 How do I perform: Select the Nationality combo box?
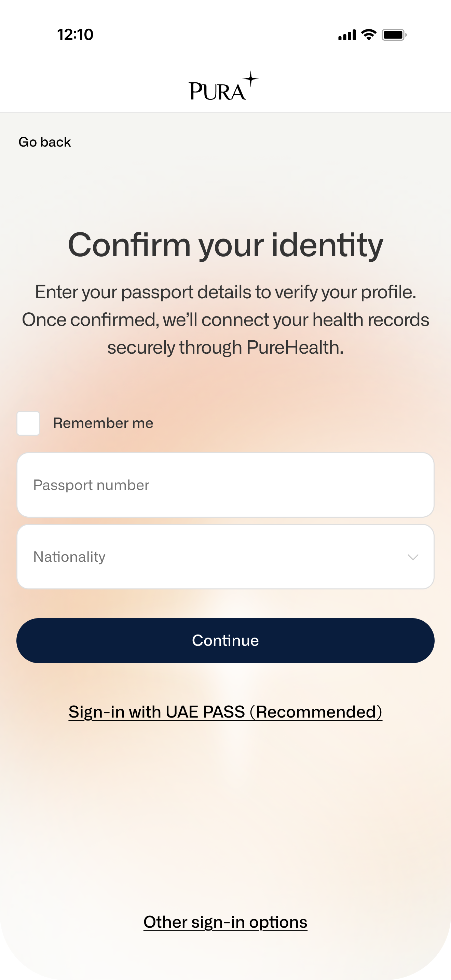click(x=225, y=556)
